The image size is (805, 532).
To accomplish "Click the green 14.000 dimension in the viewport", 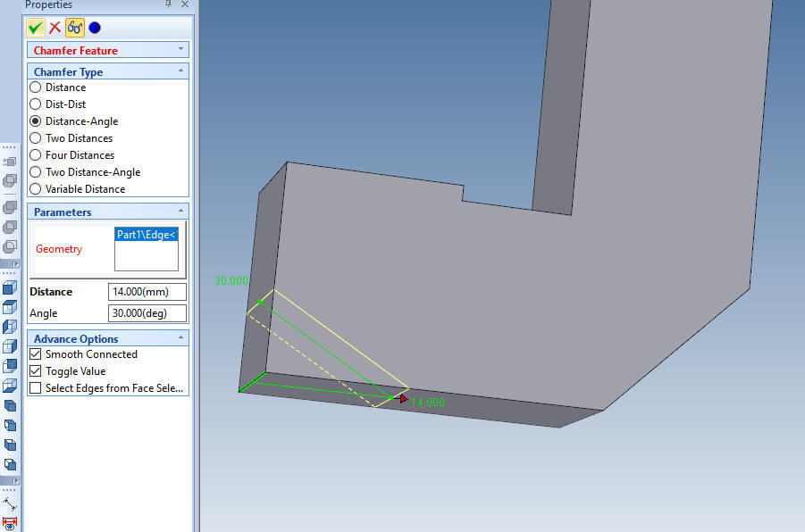I will pyautogui.click(x=428, y=403).
